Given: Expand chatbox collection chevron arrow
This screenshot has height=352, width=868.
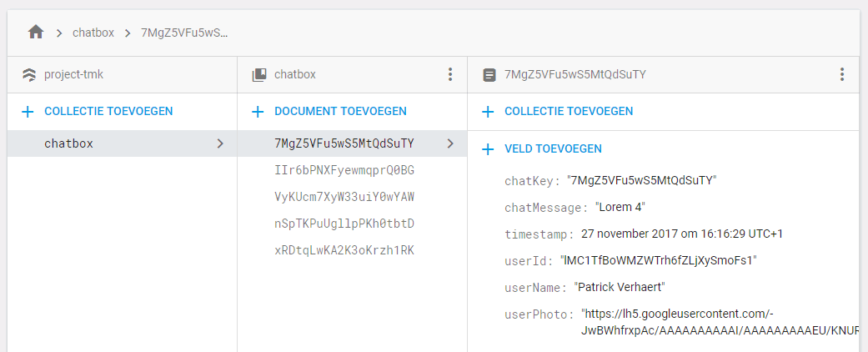Looking at the screenshot, I should (x=220, y=143).
